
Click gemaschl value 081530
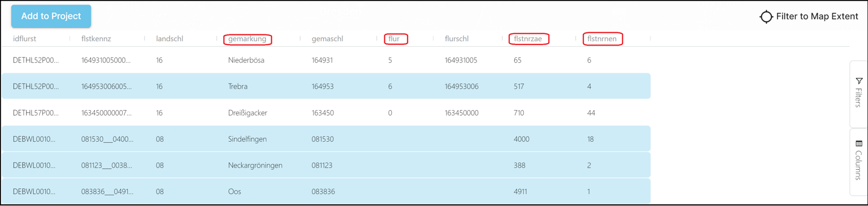click(x=322, y=139)
